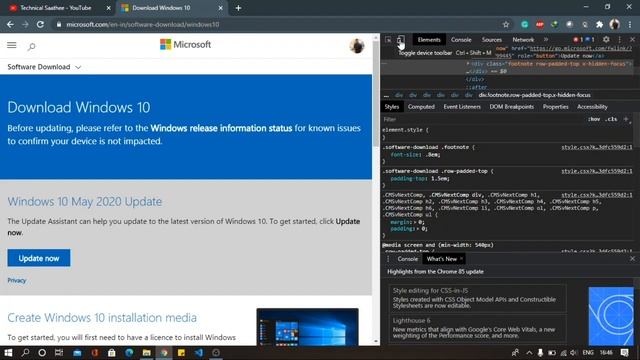Click the red error count badge
Viewport: 640px width, 360px height.
(578, 40)
